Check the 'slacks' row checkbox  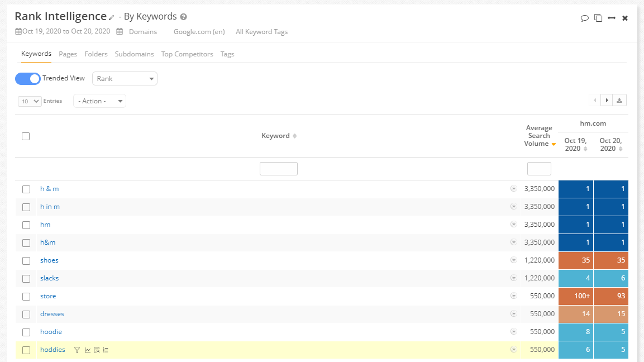(26, 279)
